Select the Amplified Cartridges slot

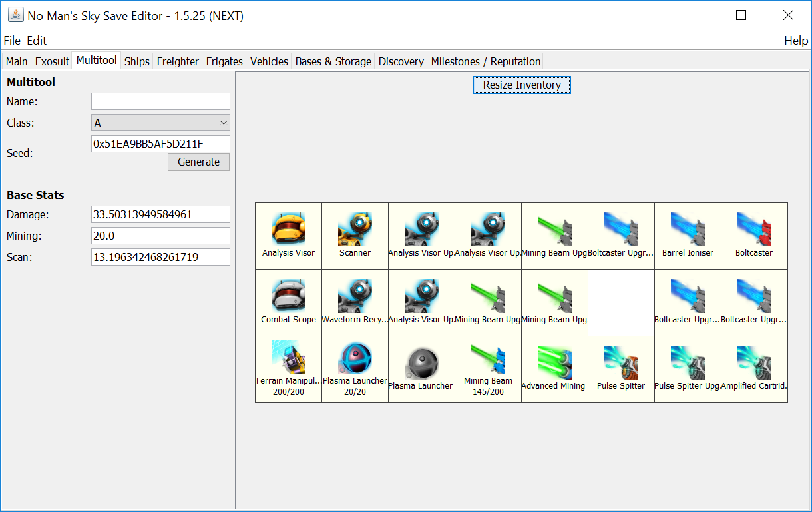(754, 370)
